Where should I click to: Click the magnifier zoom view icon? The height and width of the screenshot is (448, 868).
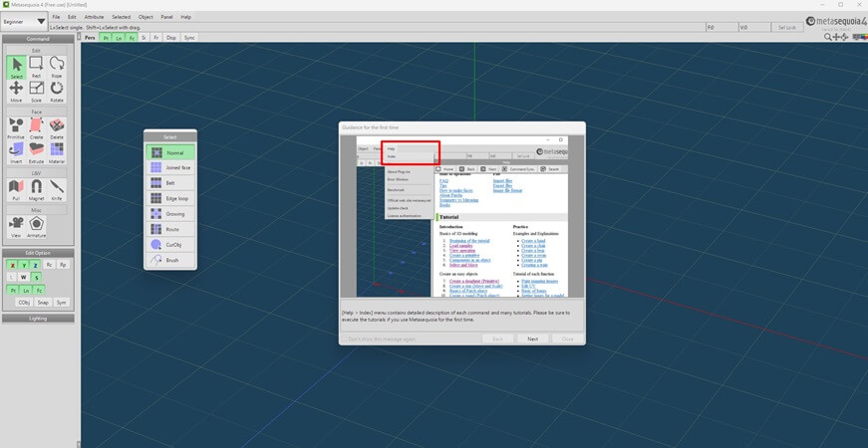[x=827, y=37]
